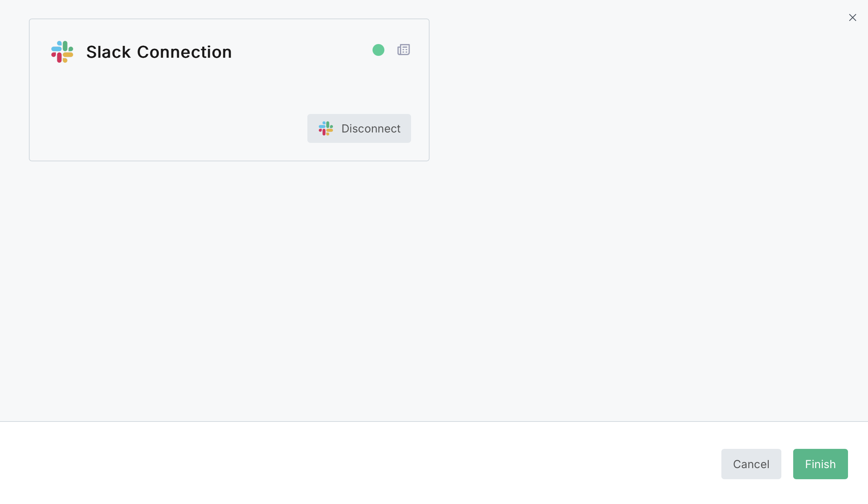Click the word "Disconnect" label
Viewport: 868px width, 504px height.
(371, 128)
